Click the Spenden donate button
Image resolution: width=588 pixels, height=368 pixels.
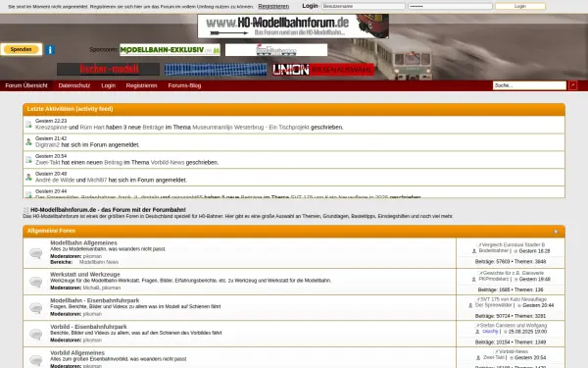click(x=21, y=49)
